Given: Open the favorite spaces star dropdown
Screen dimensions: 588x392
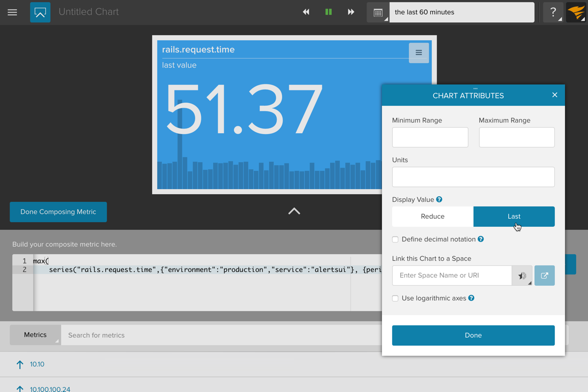Looking at the screenshot, I should 522,276.
